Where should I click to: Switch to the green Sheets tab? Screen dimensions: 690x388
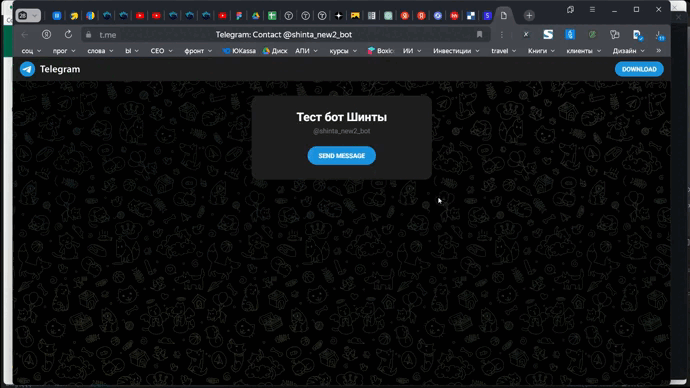(x=272, y=16)
